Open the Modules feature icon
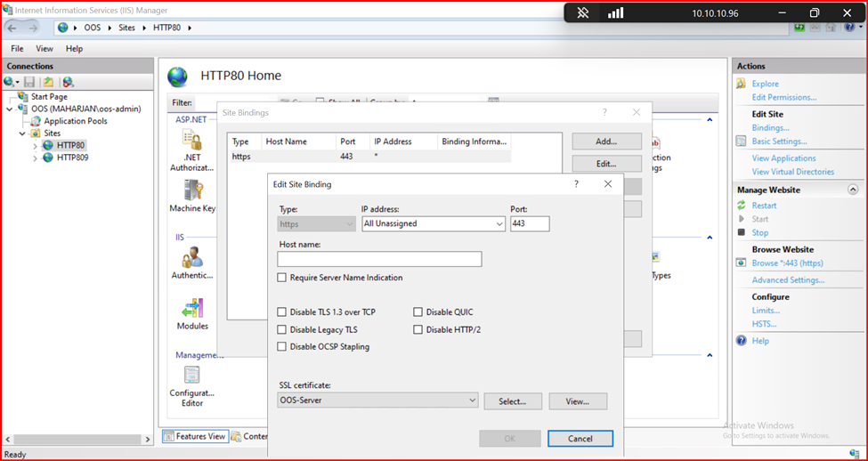Screen dimensions: 868x461 point(192,310)
